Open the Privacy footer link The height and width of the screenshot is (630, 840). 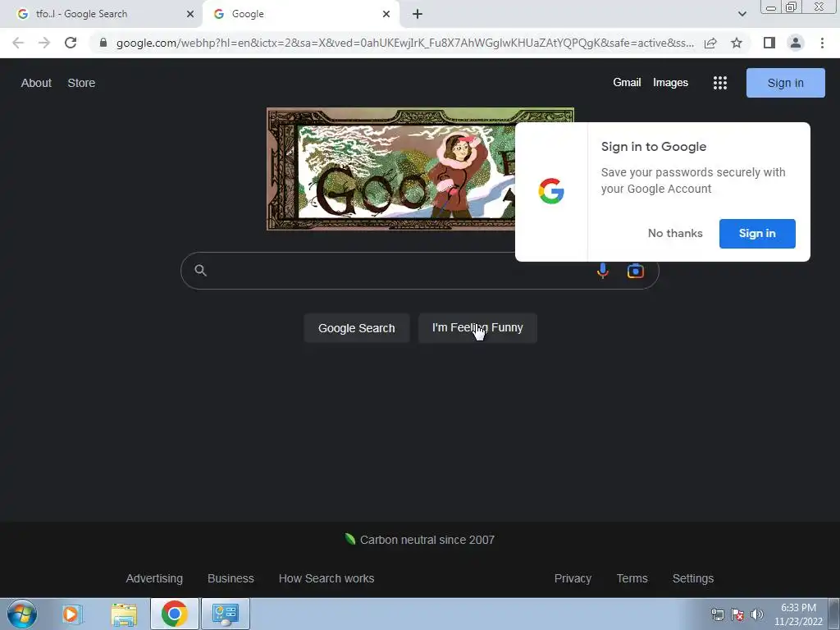[x=573, y=578]
